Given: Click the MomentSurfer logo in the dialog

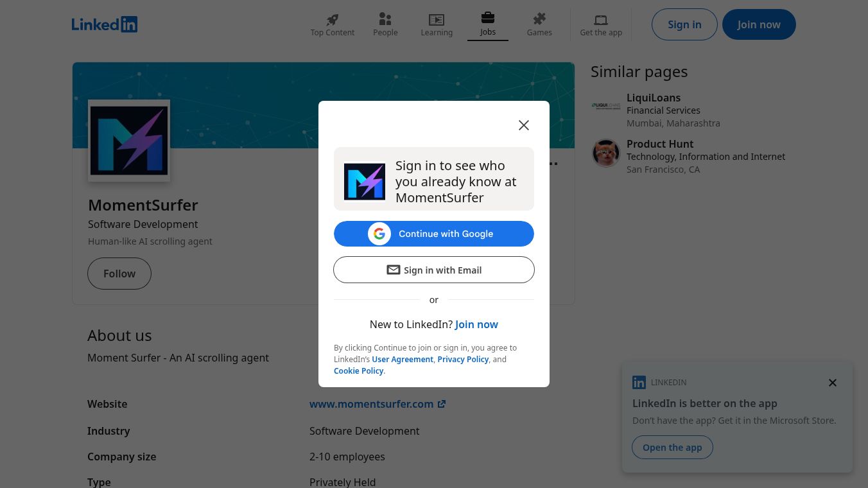Looking at the screenshot, I should [x=365, y=181].
